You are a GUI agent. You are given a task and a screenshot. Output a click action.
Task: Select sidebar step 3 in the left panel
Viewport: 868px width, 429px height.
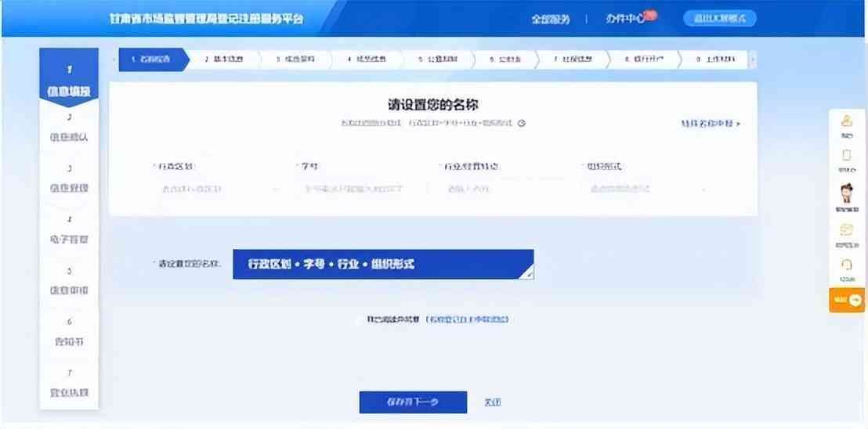point(69,179)
